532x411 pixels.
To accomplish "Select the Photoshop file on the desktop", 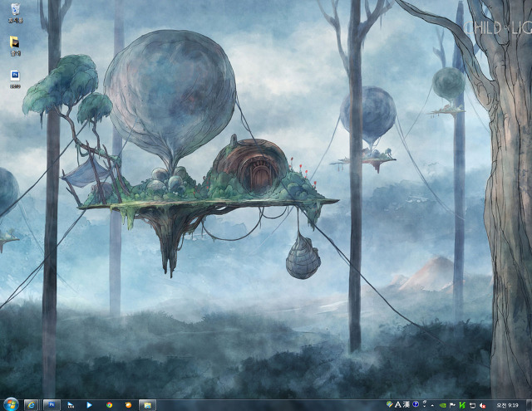I will pos(15,79).
